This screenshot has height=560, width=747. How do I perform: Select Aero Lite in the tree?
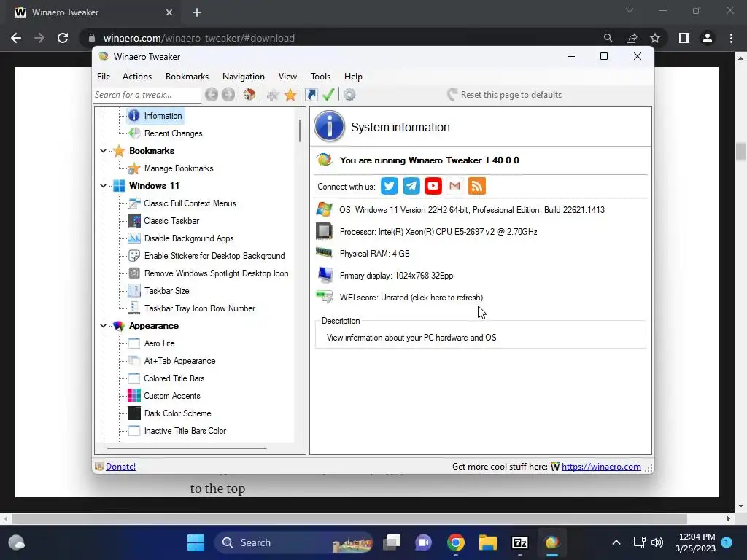(160, 343)
